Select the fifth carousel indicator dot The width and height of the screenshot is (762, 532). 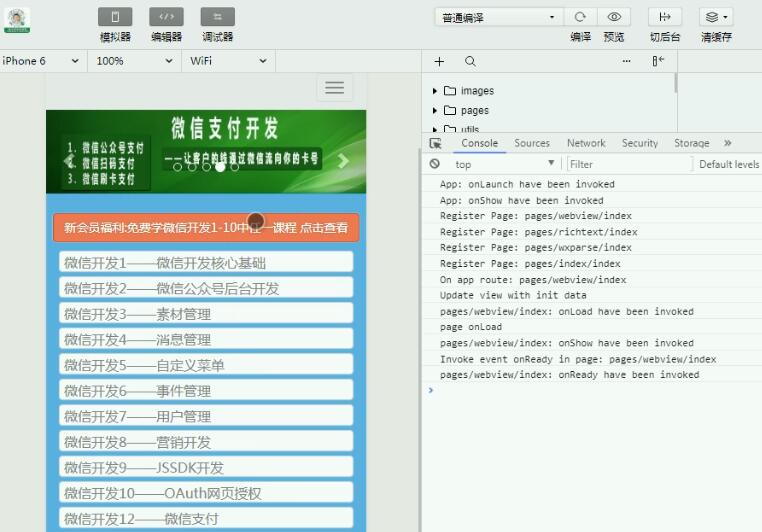coord(235,167)
